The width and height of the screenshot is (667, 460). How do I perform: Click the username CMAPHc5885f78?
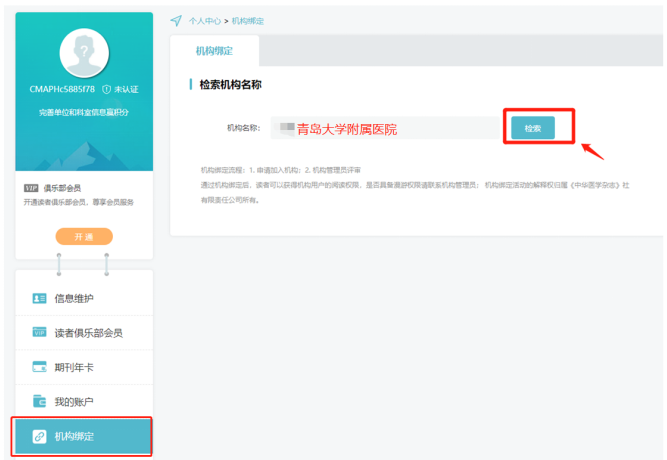[x=62, y=90]
